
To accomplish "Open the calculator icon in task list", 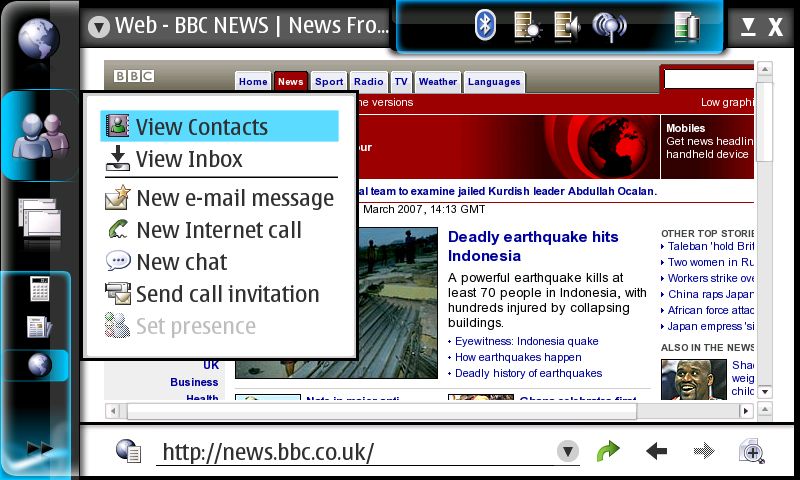I will [x=39, y=288].
